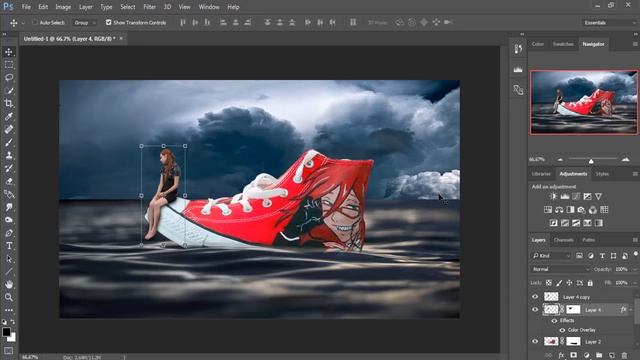Switch to the Swatches tab
Viewport: 640px width, 360px height.
pyautogui.click(x=563, y=44)
